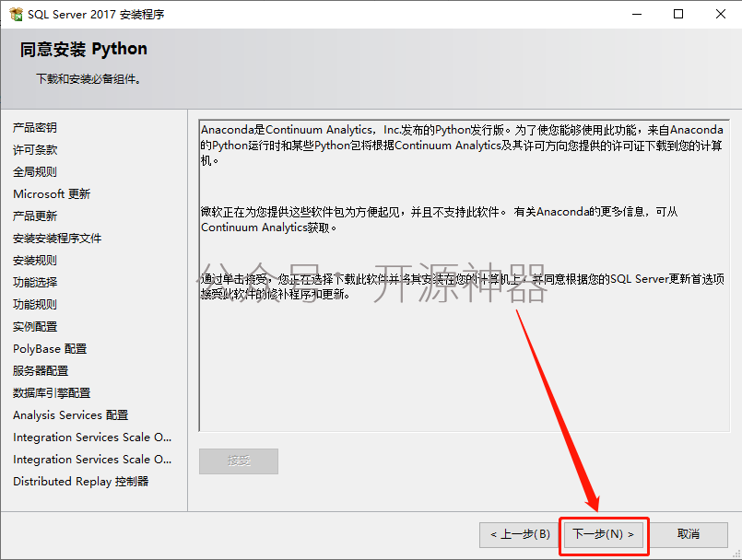Select the 产品更新 step in sidebar

coord(35,216)
